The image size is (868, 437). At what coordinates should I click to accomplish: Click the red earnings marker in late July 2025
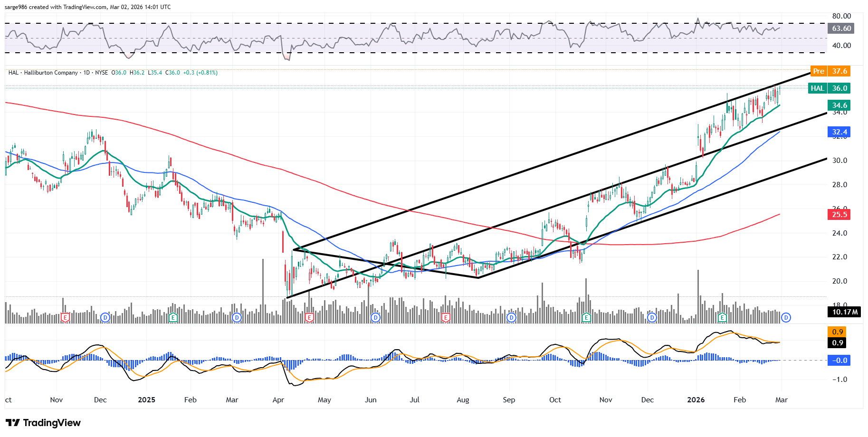click(x=445, y=317)
